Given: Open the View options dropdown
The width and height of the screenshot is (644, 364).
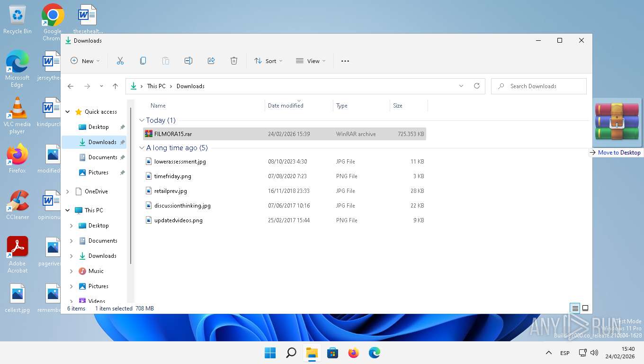Looking at the screenshot, I should (311, 61).
